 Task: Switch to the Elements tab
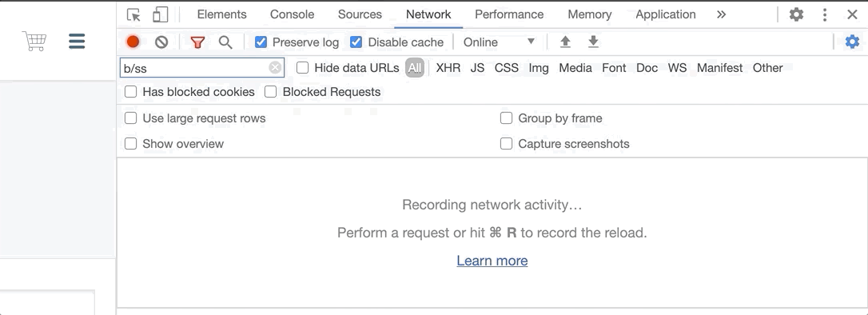pos(221,15)
